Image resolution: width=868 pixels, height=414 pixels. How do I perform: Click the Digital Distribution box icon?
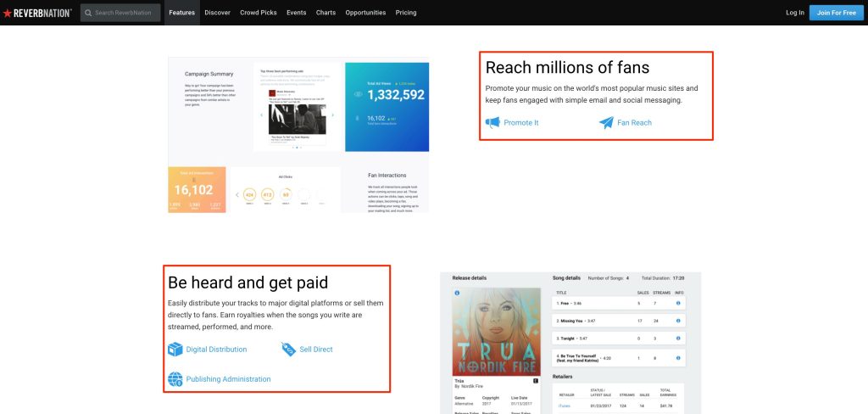[175, 350]
